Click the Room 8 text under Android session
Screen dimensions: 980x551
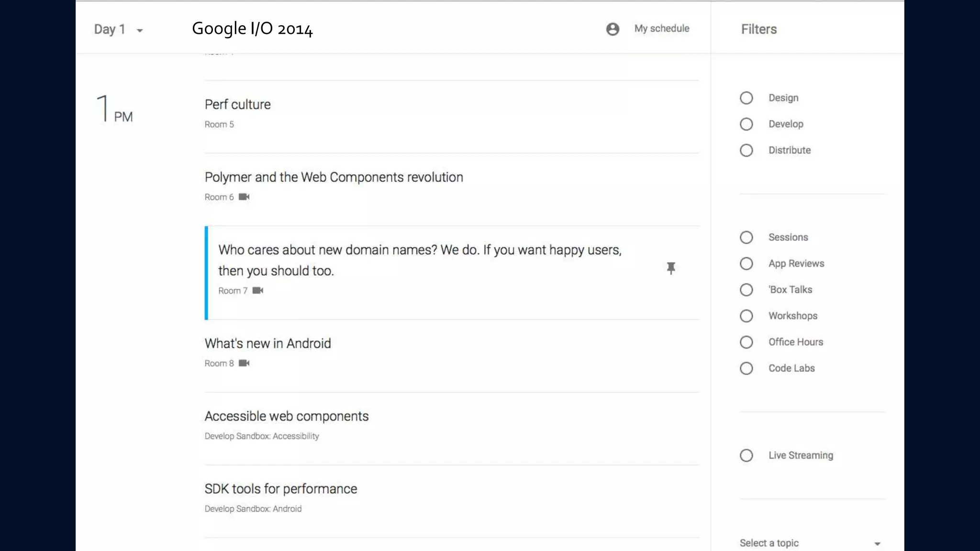[x=219, y=364]
